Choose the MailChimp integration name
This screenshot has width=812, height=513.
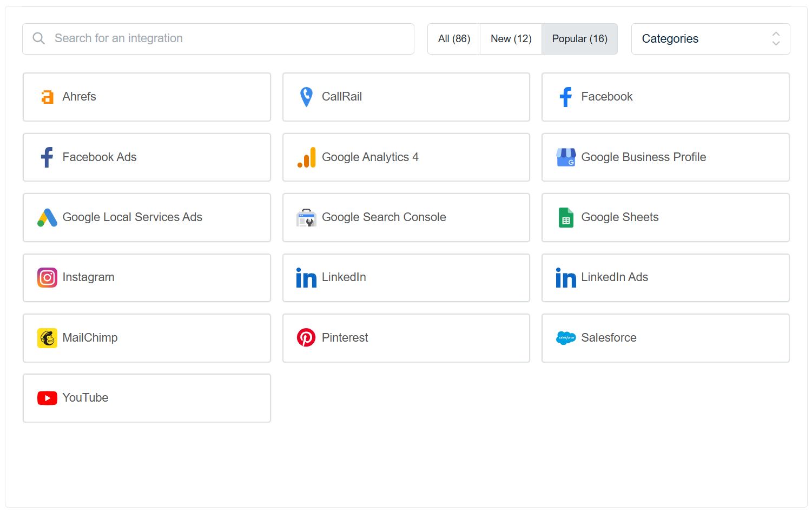pos(90,338)
